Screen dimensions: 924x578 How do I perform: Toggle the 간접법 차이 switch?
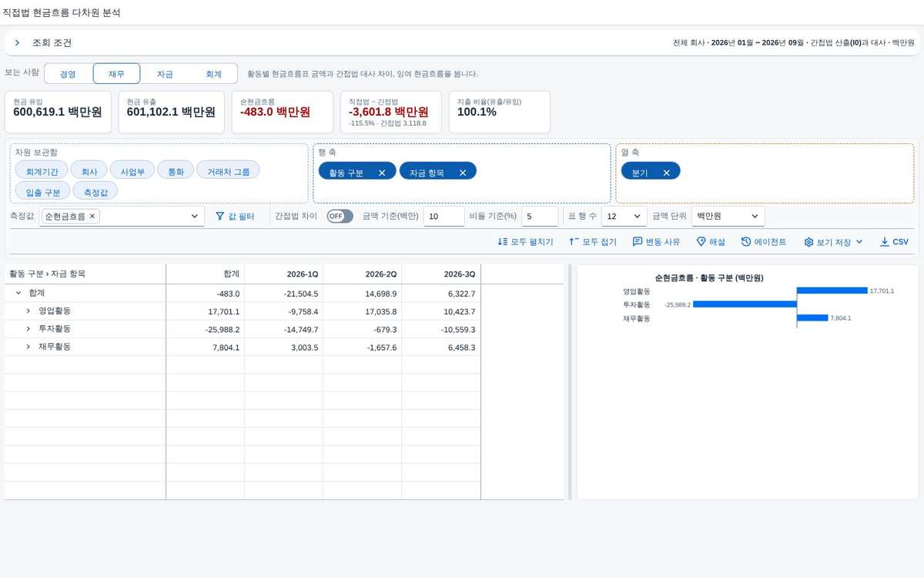click(340, 217)
